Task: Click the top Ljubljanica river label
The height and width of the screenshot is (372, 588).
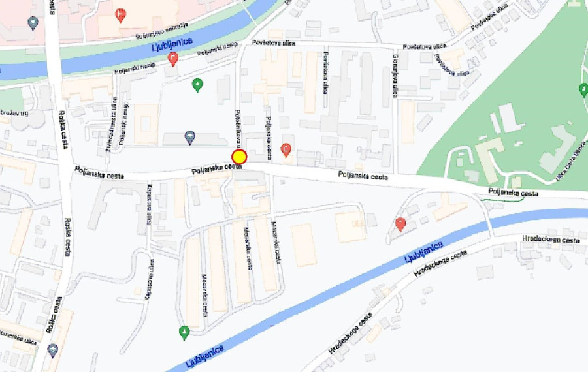Action: coord(172,44)
